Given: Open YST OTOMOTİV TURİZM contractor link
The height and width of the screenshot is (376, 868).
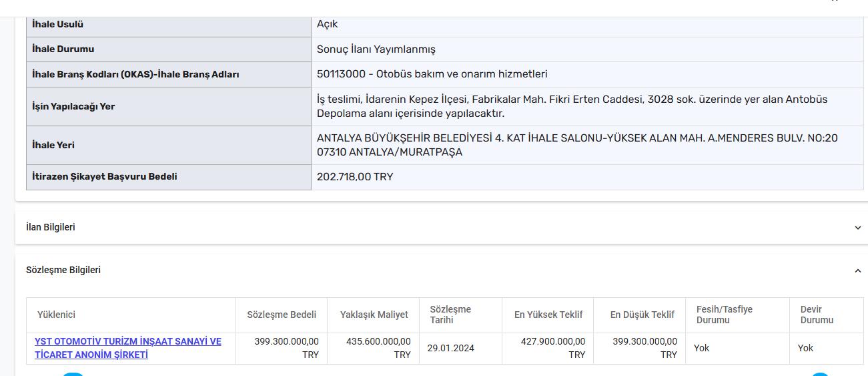Looking at the screenshot, I should click(127, 348).
